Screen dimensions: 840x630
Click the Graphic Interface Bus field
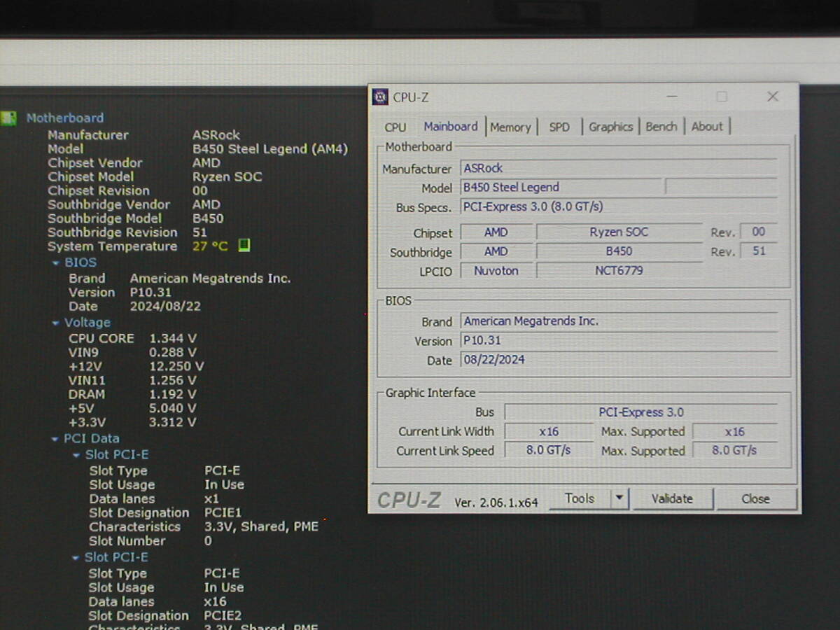coord(640,412)
